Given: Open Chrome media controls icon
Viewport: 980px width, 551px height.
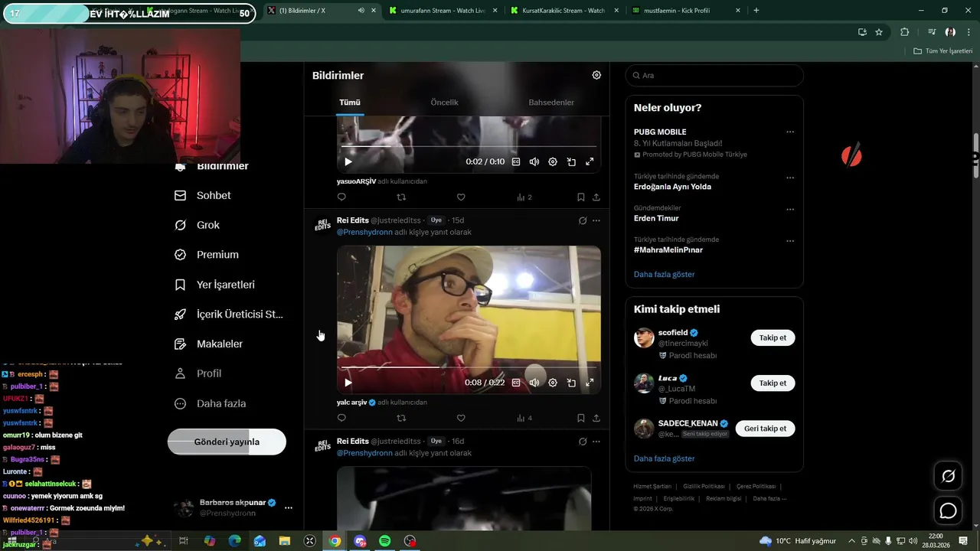Looking at the screenshot, I should [932, 32].
